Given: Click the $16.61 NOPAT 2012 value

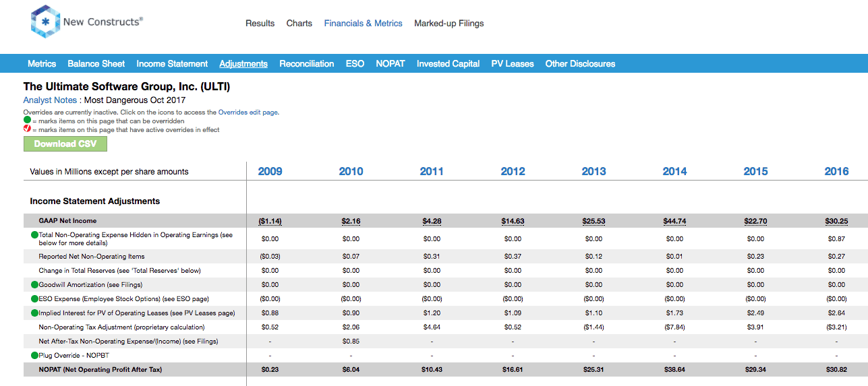Looking at the screenshot, I should pyautogui.click(x=513, y=370).
